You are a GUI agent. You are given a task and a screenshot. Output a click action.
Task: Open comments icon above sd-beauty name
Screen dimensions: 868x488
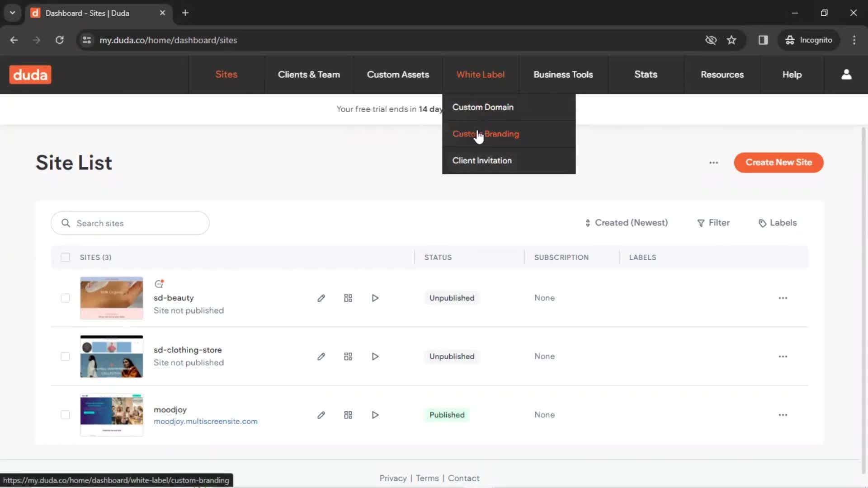159,284
